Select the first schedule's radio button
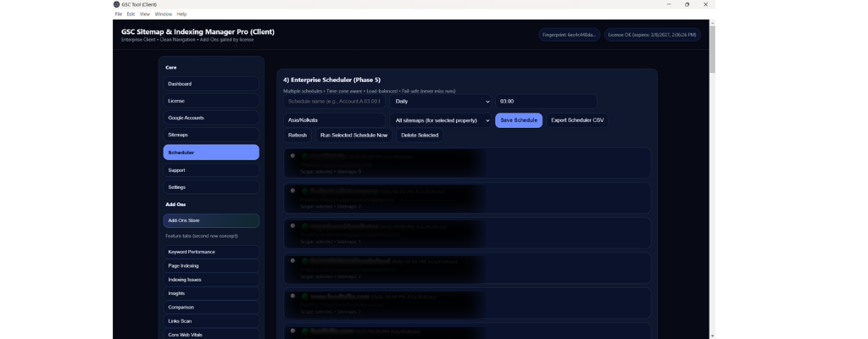 [292, 156]
